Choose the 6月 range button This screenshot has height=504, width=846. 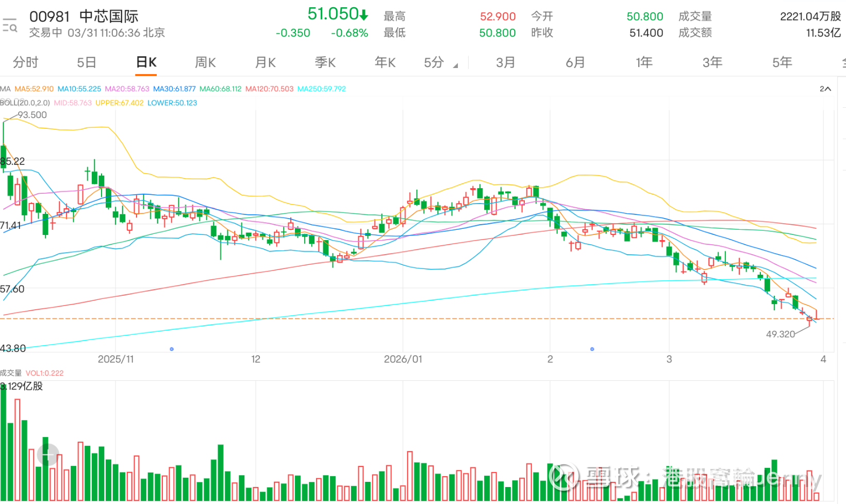[575, 62]
